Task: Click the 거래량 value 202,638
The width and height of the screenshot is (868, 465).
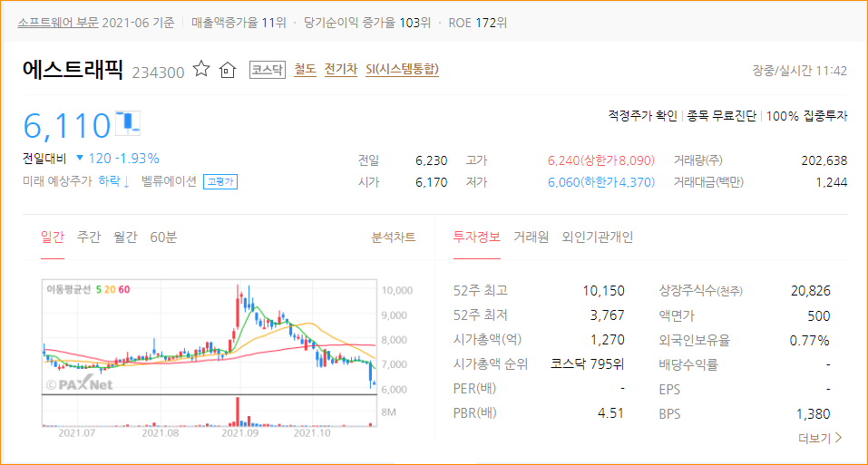Action: 824,160
